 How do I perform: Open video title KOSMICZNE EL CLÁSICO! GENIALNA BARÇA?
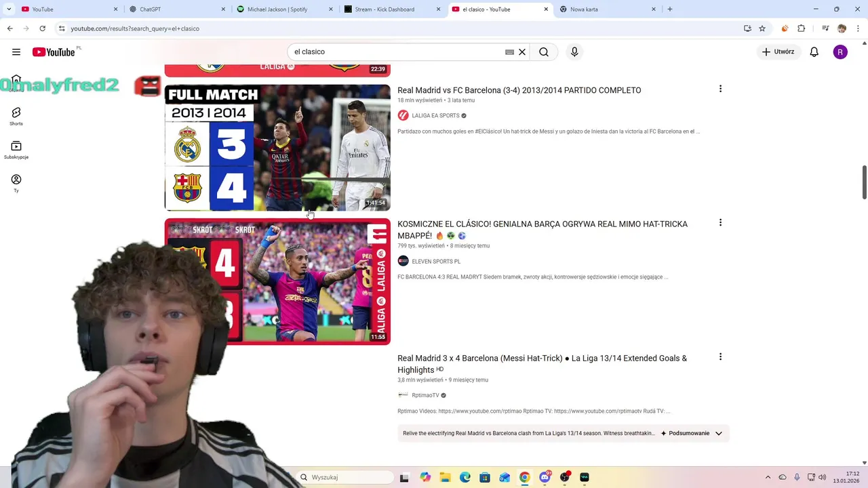point(542,230)
